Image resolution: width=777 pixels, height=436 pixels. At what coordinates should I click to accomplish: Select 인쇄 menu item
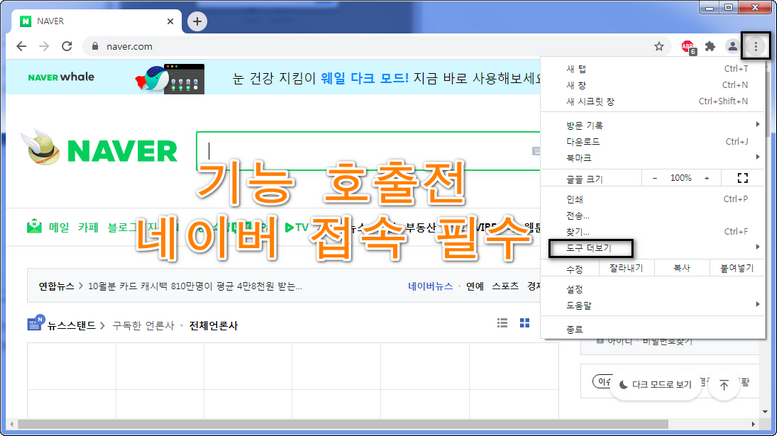tap(653, 199)
